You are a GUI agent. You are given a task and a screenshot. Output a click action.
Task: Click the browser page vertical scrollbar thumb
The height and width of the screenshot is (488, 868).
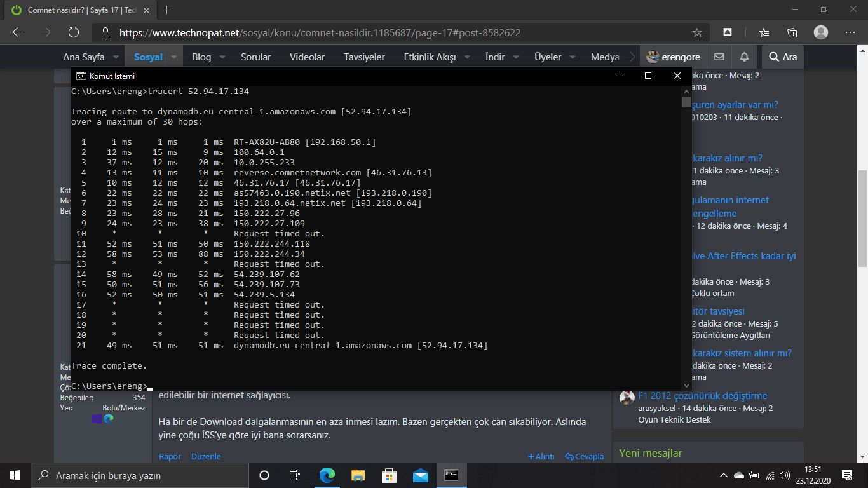[x=863, y=218]
